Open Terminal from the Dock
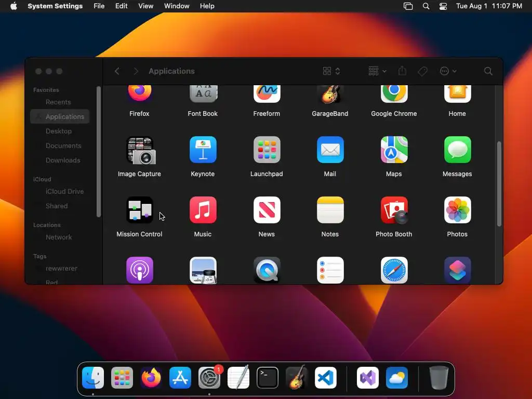This screenshot has height=399, width=532. click(x=268, y=378)
